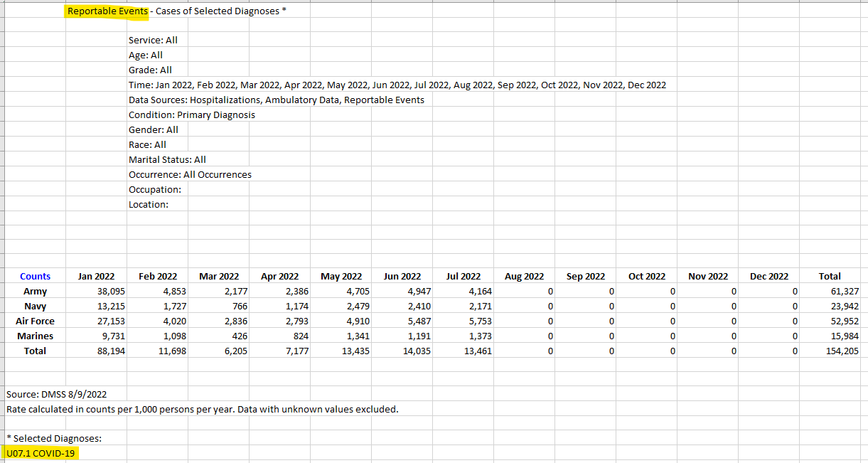This screenshot has width=868, height=463.
Task: Click Air Force Jan 2022 value 27,153
Action: coord(112,321)
